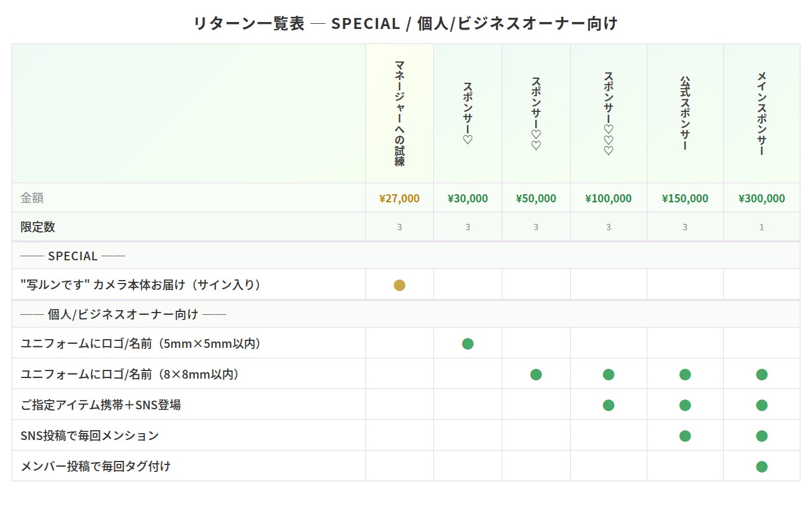Click ご指定アイテム携帯 dot under ¥100,000 column
This screenshot has width=812, height=516.
coord(608,405)
